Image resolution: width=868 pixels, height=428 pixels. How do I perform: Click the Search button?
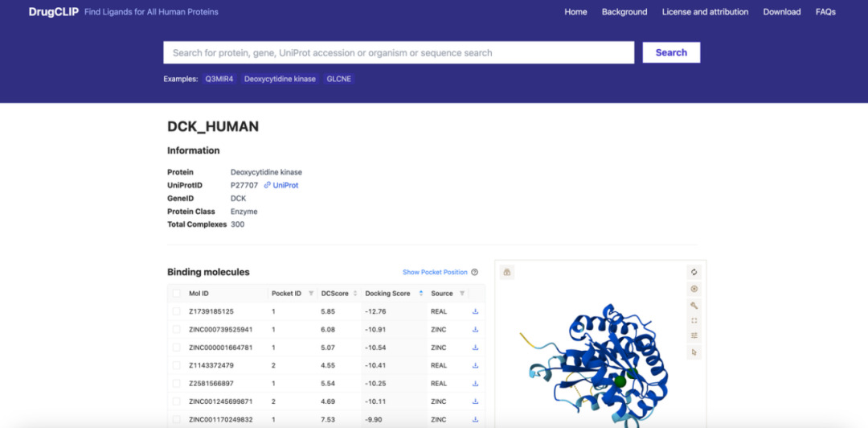pos(671,52)
